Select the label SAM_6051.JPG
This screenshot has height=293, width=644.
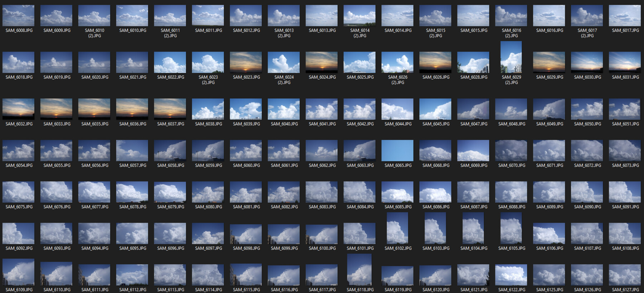tap(626, 124)
